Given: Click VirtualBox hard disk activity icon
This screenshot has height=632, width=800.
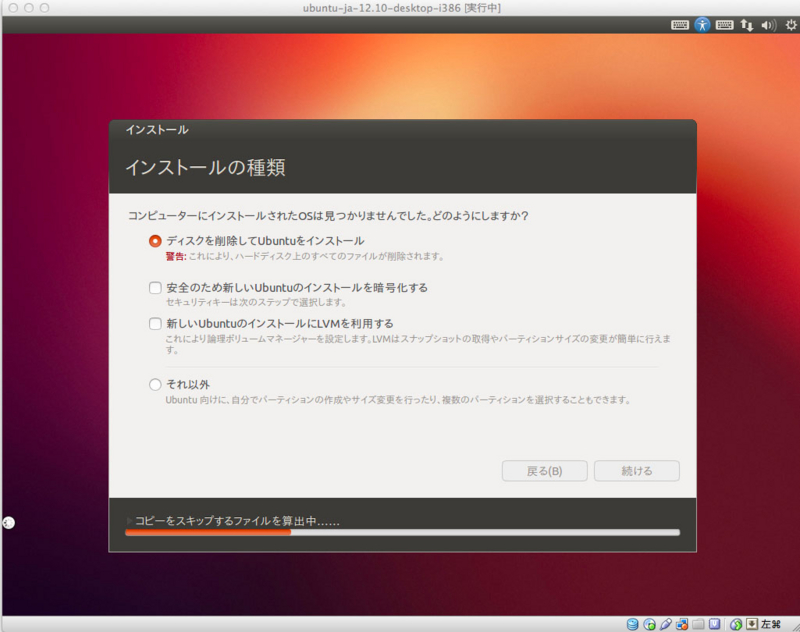Looking at the screenshot, I should pyautogui.click(x=632, y=624).
